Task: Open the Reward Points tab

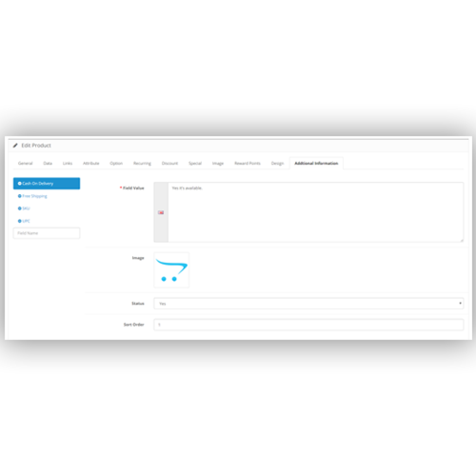Action: coord(247,163)
